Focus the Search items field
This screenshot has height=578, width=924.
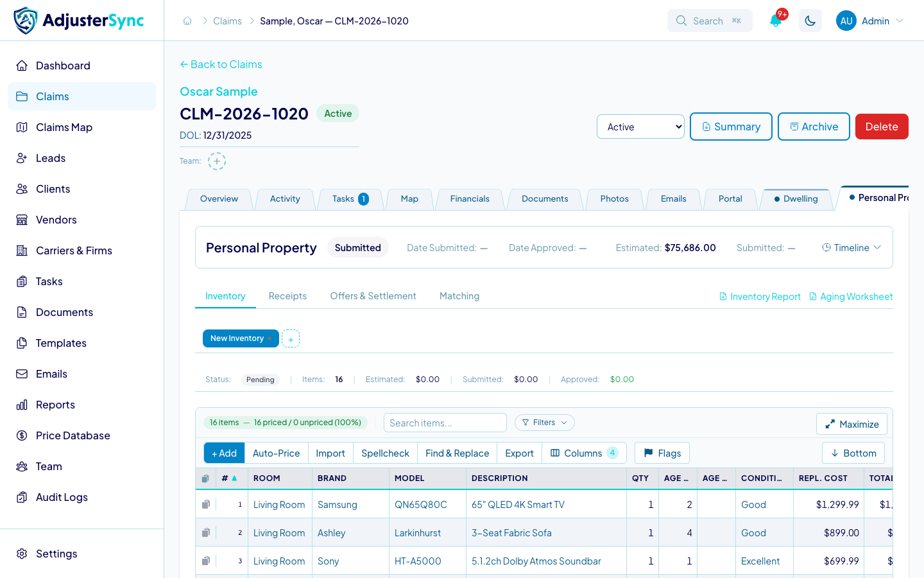pyautogui.click(x=445, y=423)
